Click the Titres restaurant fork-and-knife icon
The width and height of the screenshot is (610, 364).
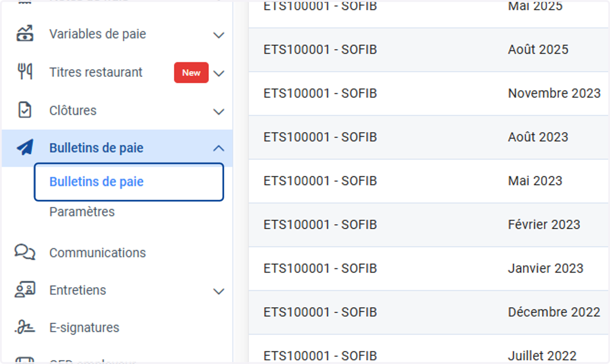tap(25, 72)
